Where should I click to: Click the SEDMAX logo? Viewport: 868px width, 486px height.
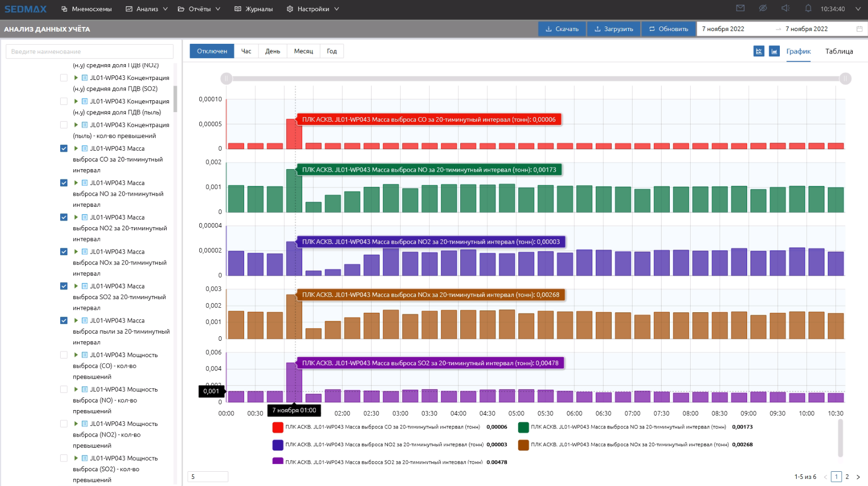pos(25,9)
